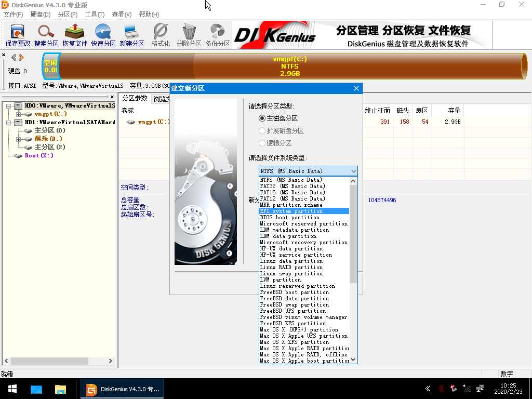Choose Microsoft reserved partition option
Viewport: 532px width, 399px height.
[x=304, y=223]
